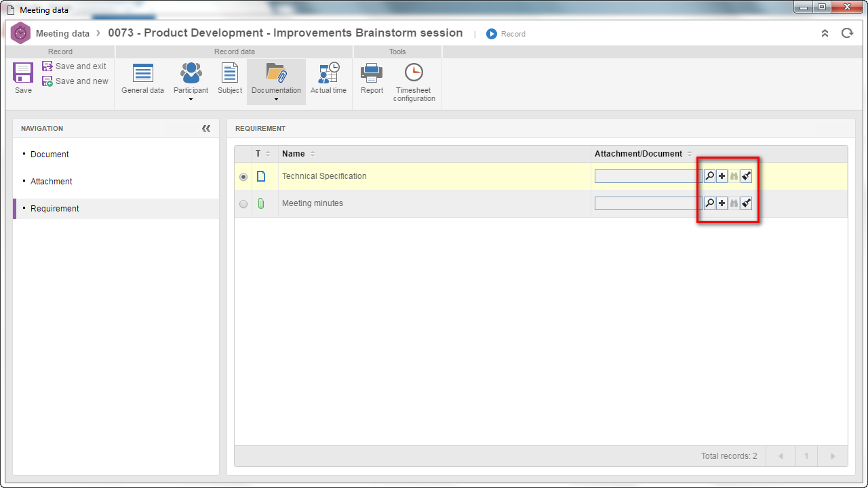Open the General data section
Image resolution: width=868 pixels, height=488 pixels.
point(142,79)
